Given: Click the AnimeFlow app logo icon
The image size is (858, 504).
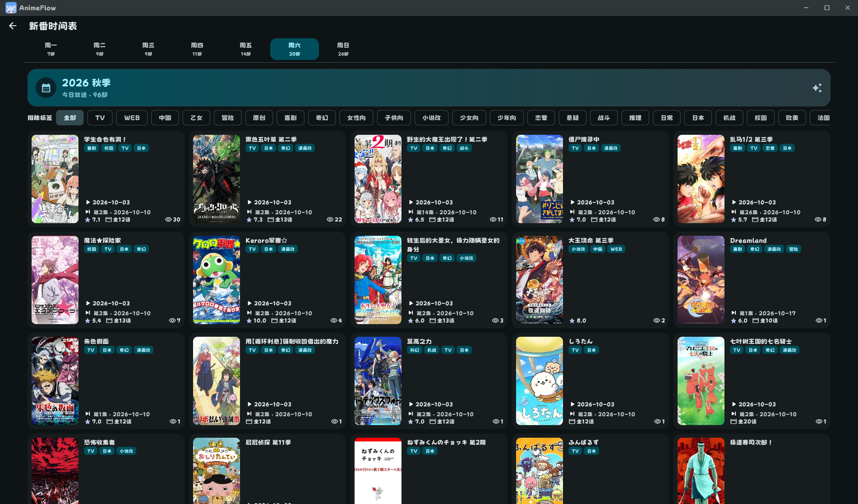Looking at the screenshot, I should click(x=11, y=8).
